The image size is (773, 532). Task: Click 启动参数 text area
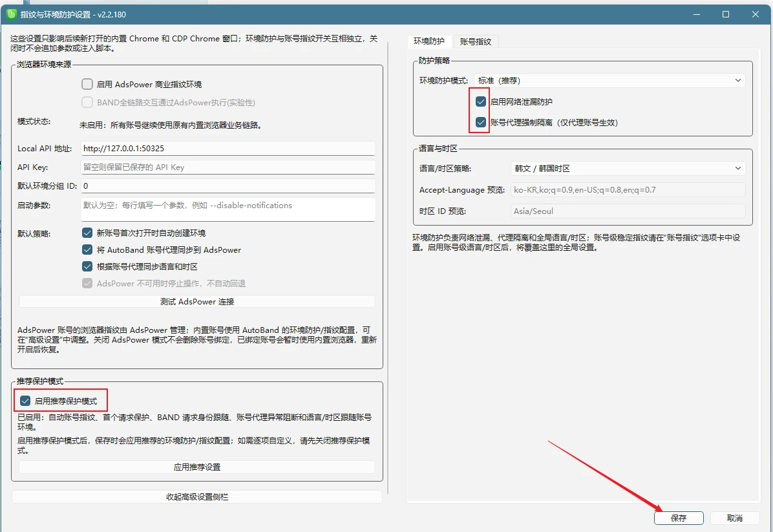[228, 209]
